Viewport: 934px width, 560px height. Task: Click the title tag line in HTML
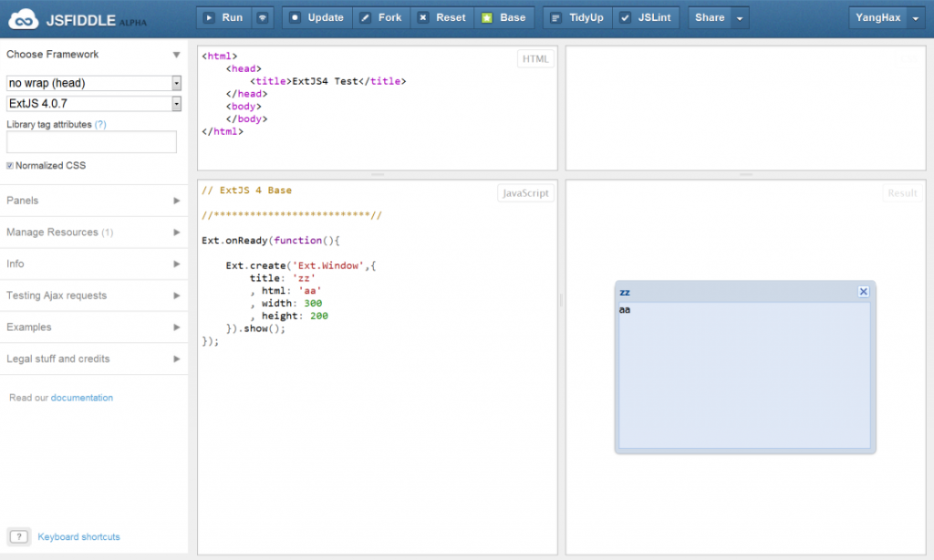pos(327,81)
